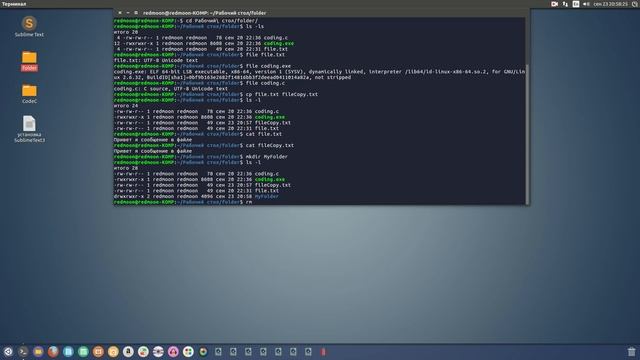Click the 'file coding.exe' command text
This screenshot has height=360, width=640.
[268, 66]
